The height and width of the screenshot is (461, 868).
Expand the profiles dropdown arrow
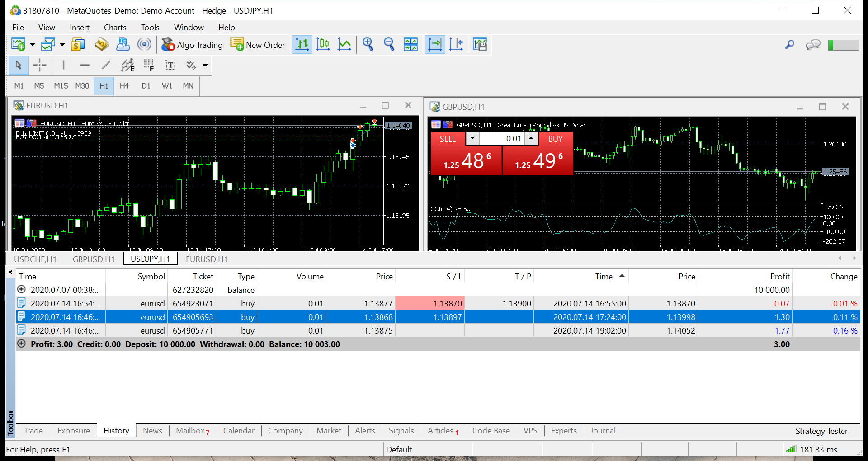[62, 45]
